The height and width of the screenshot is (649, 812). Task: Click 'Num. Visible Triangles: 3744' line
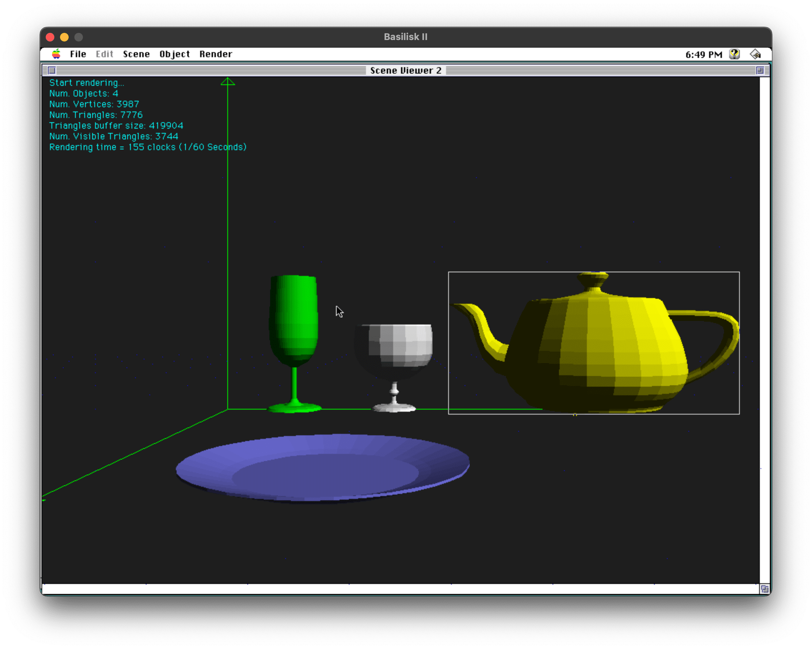tap(114, 137)
